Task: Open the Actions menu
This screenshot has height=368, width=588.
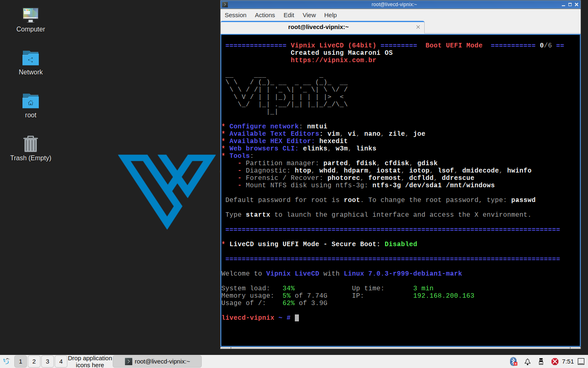Action: pos(265,15)
